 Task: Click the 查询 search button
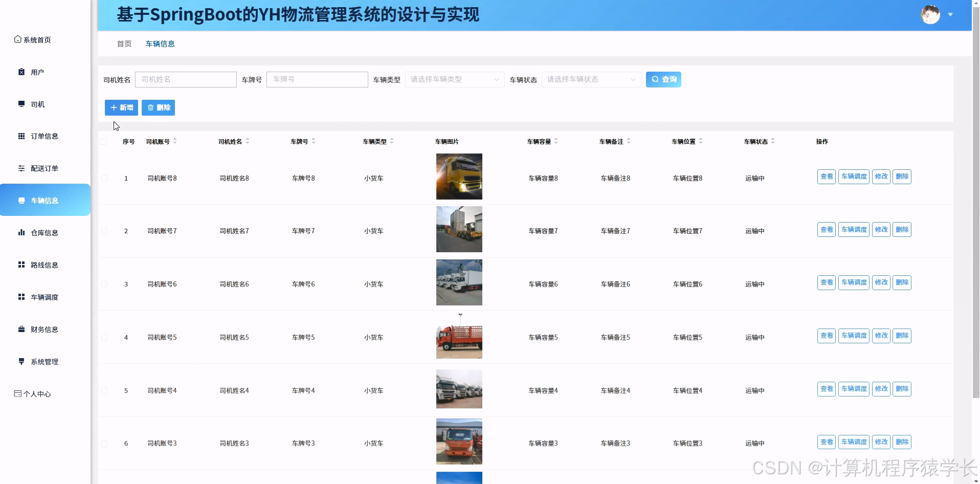tap(663, 79)
